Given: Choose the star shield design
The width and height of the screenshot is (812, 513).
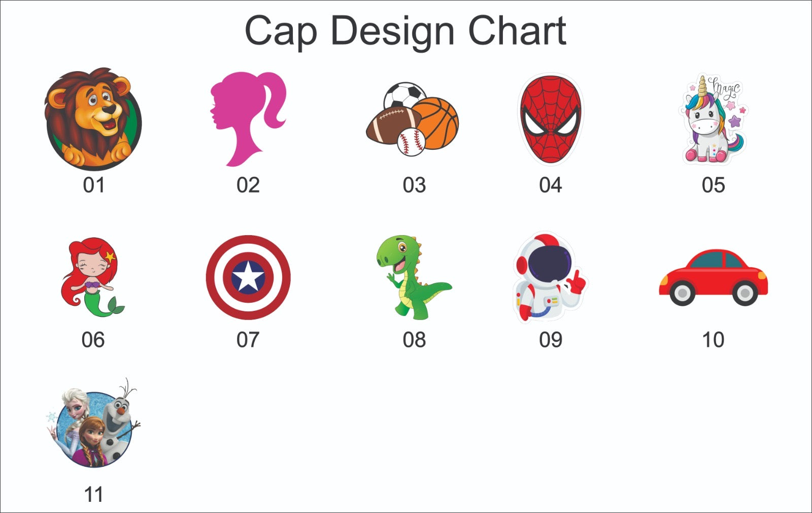Looking at the screenshot, I should point(248,277).
